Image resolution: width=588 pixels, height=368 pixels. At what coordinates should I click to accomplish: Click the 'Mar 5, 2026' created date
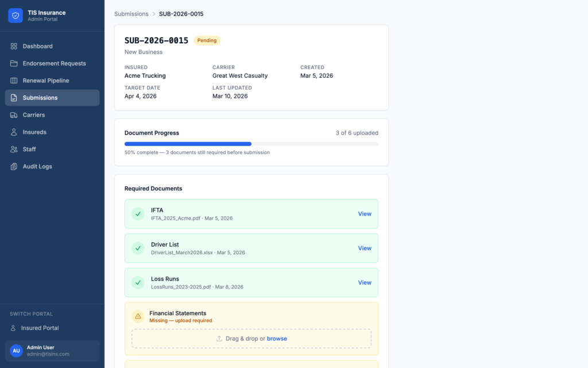tap(316, 75)
